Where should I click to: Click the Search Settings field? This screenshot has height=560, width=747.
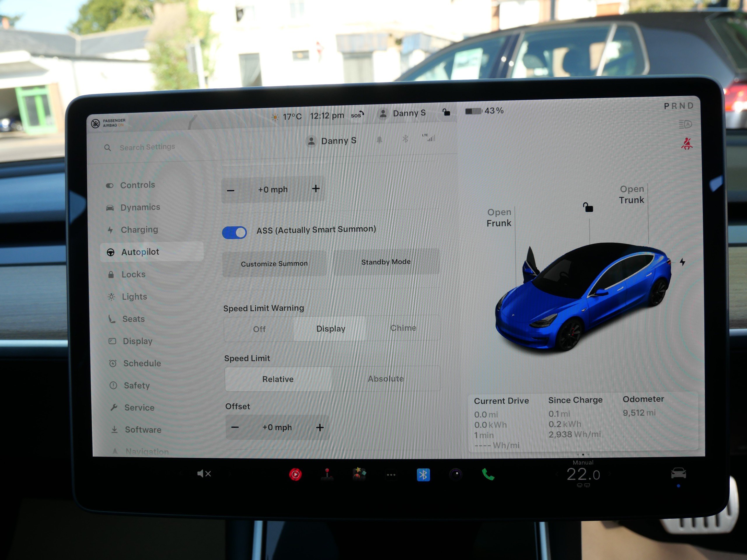[x=147, y=147]
